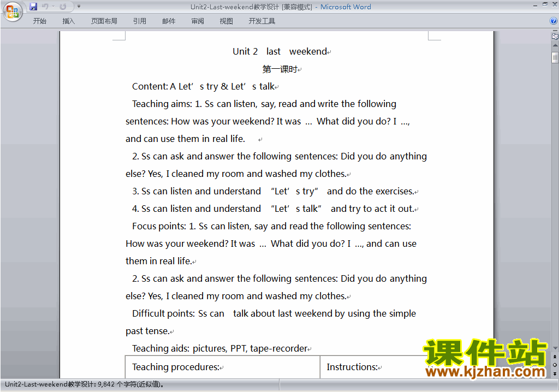
Task: Click the '第一课时' heading line
Action: [x=280, y=69]
